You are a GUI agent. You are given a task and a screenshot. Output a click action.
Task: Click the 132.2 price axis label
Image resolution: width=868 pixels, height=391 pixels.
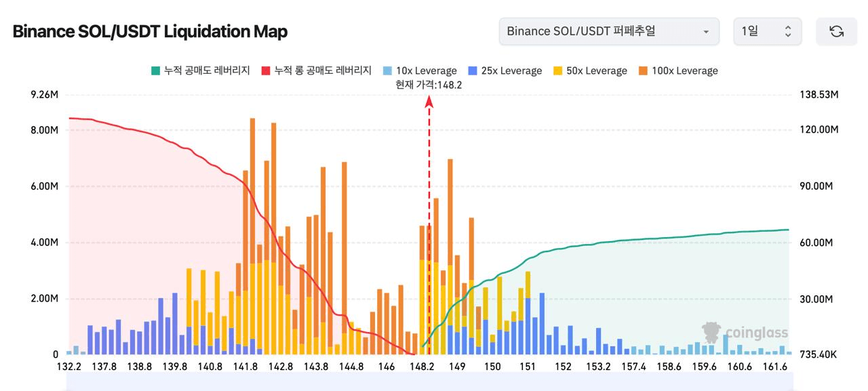(x=69, y=367)
